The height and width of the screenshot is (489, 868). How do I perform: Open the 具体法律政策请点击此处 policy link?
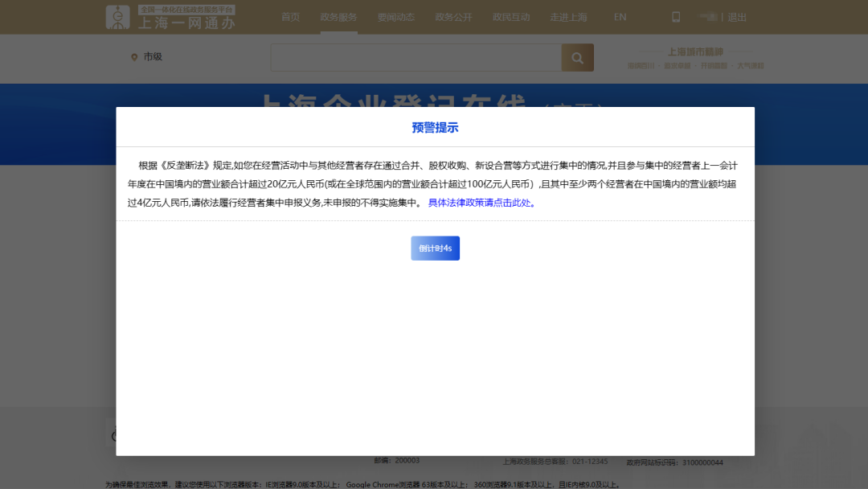click(x=481, y=203)
